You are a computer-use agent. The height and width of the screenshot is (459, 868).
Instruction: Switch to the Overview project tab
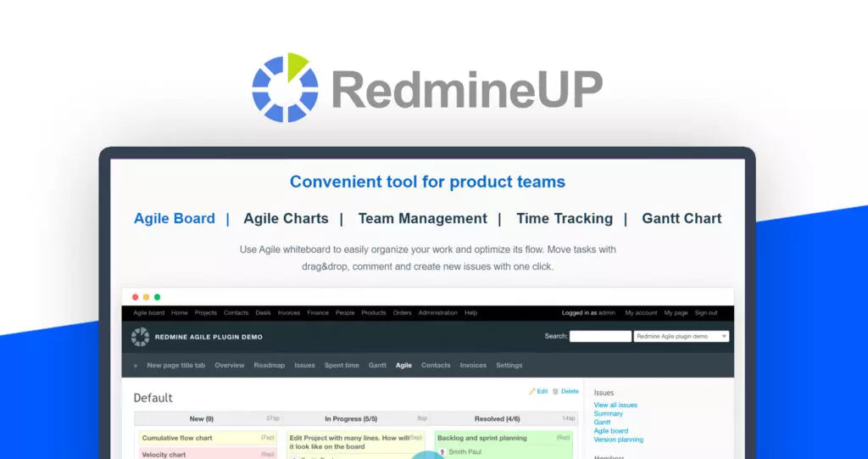229,366
